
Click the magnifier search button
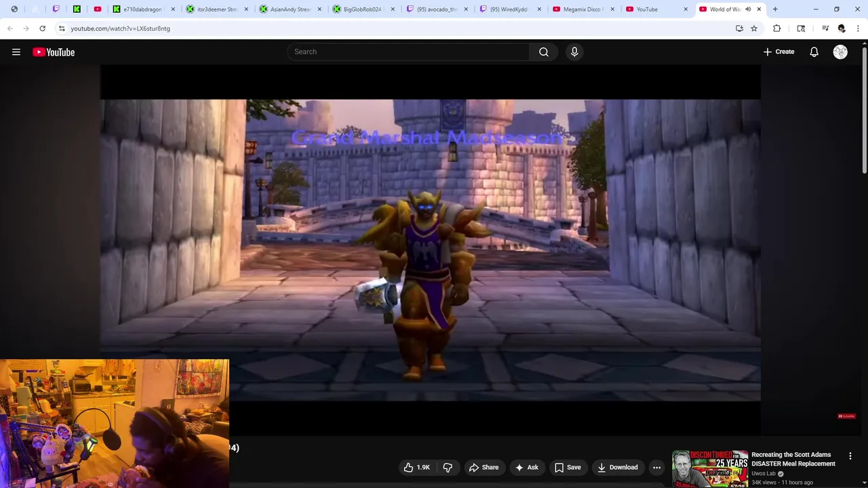pos(544,52)
